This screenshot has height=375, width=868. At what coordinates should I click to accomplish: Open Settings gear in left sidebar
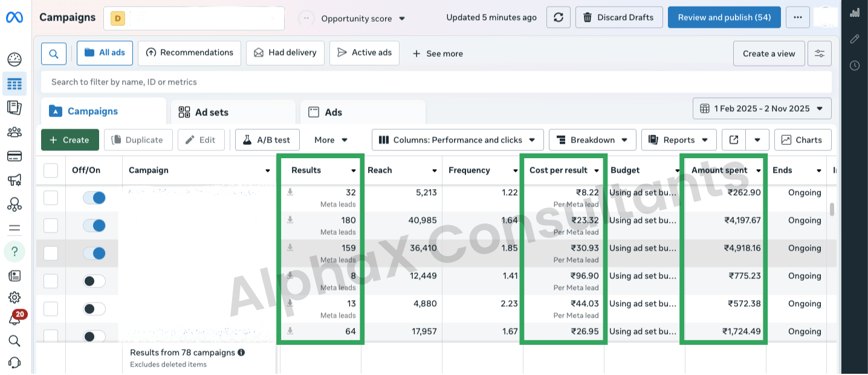pyautogui.click(x=15, y=298)
